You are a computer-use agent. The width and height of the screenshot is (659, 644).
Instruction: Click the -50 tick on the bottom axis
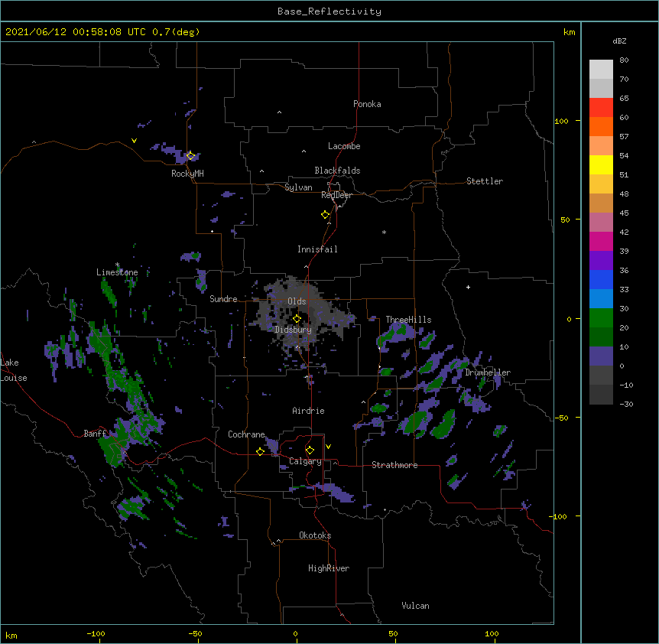click(x=195, y=633)
